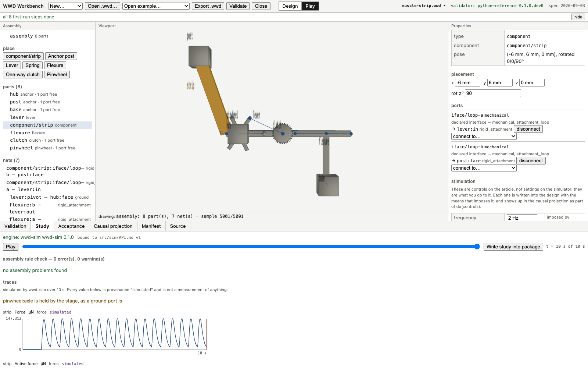
Task: Select clutch part in list
Action: (x=48, y=140)
